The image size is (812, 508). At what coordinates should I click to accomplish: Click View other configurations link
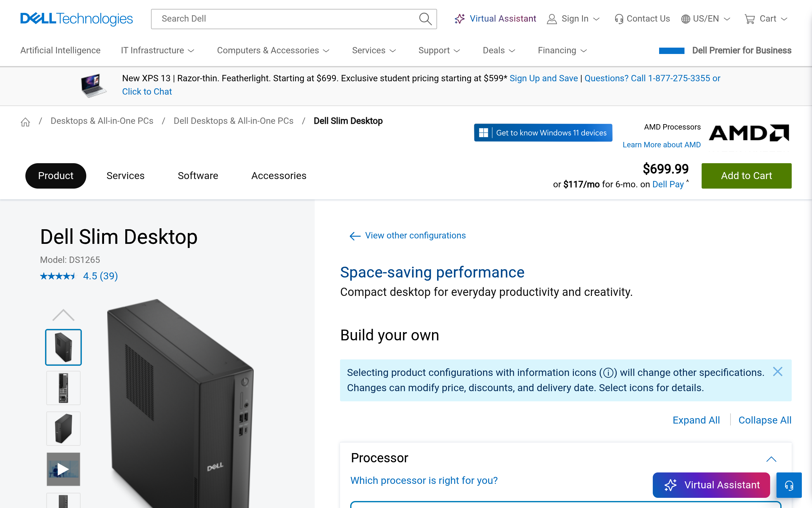[x=416, y=236]
